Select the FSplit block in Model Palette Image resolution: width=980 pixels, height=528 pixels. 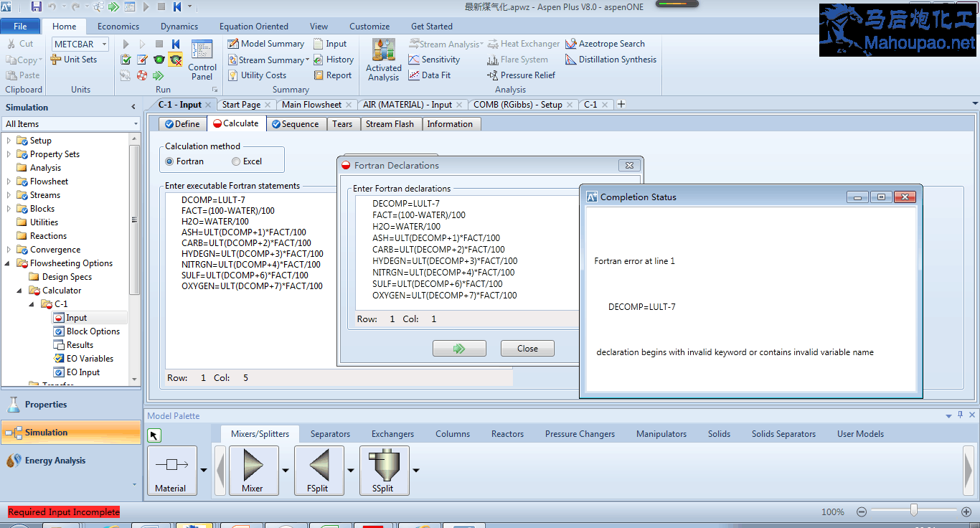(318, 471)
